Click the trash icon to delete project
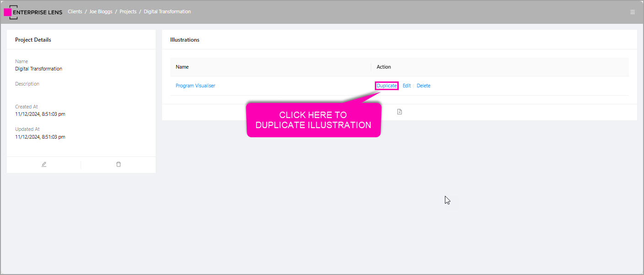644x275 pixels. [x=119, y=164]
